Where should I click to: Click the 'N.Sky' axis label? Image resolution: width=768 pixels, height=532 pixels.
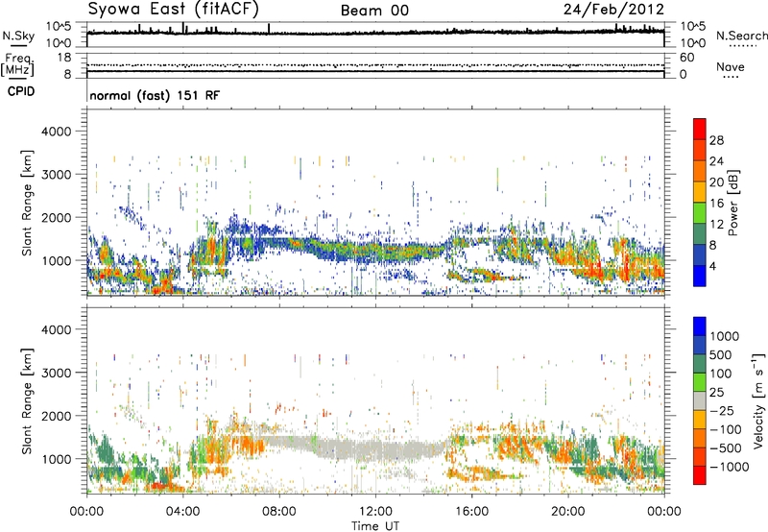(x=18, y=36)
